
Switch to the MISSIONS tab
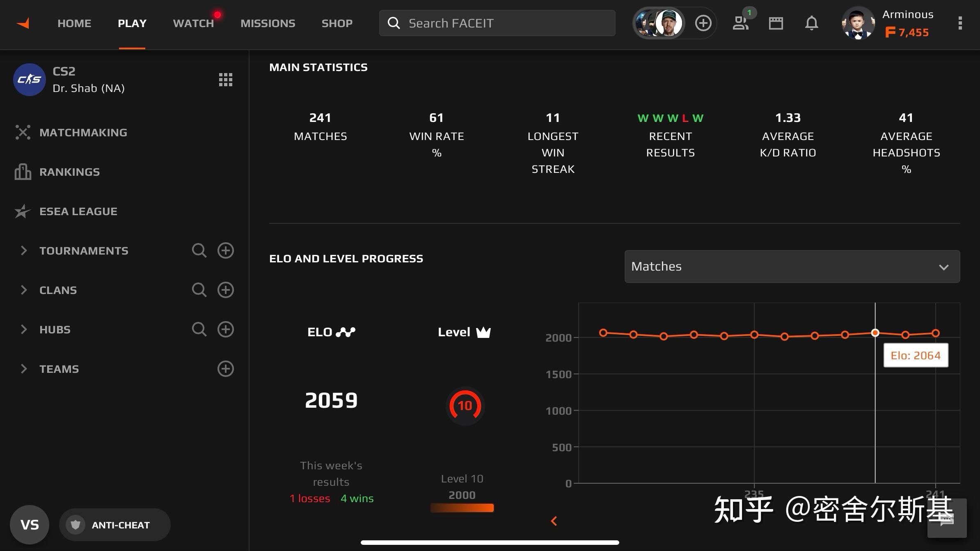click(268, 23)
